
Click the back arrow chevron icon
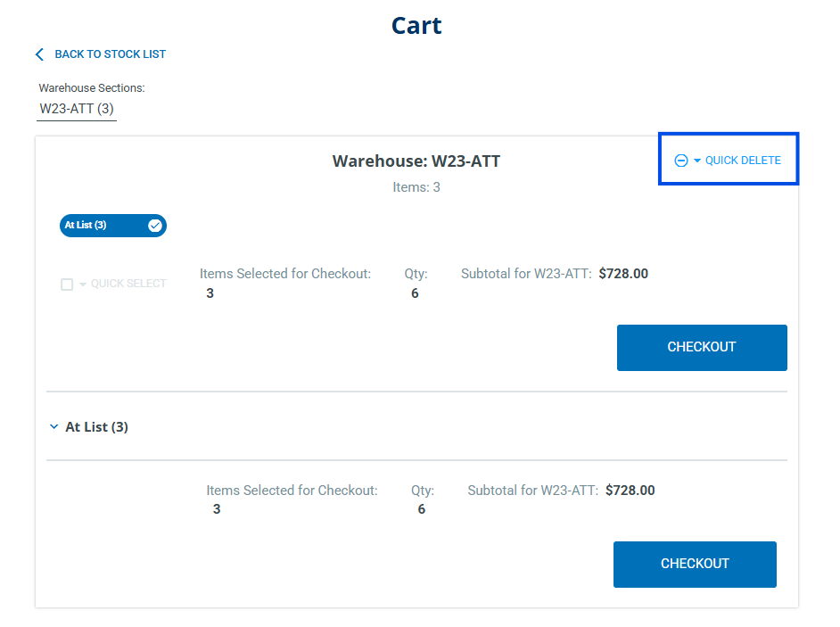point(39,54)
